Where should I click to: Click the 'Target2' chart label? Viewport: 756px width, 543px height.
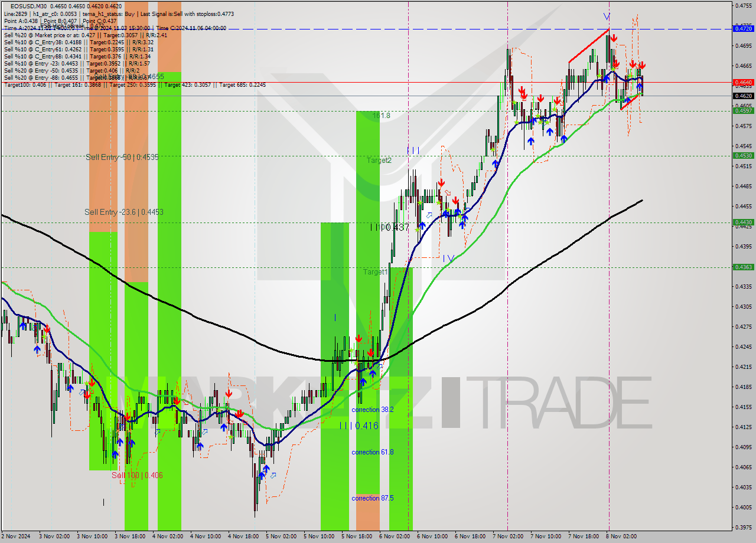pyautogui.click(x=379, y=161)
